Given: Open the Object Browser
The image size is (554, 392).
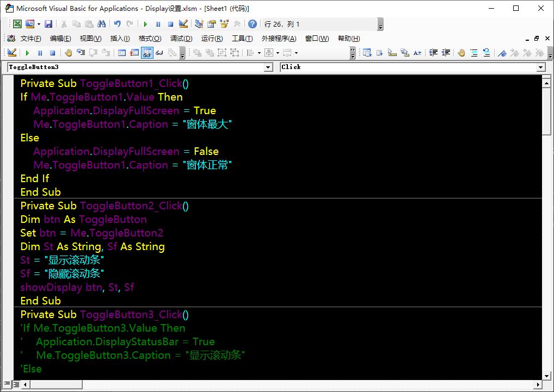Looking at the screenshot, I should (224, 24).
